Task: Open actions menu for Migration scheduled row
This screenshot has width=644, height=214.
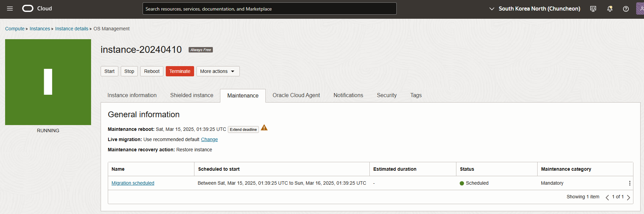Action: tap(630, 183)
